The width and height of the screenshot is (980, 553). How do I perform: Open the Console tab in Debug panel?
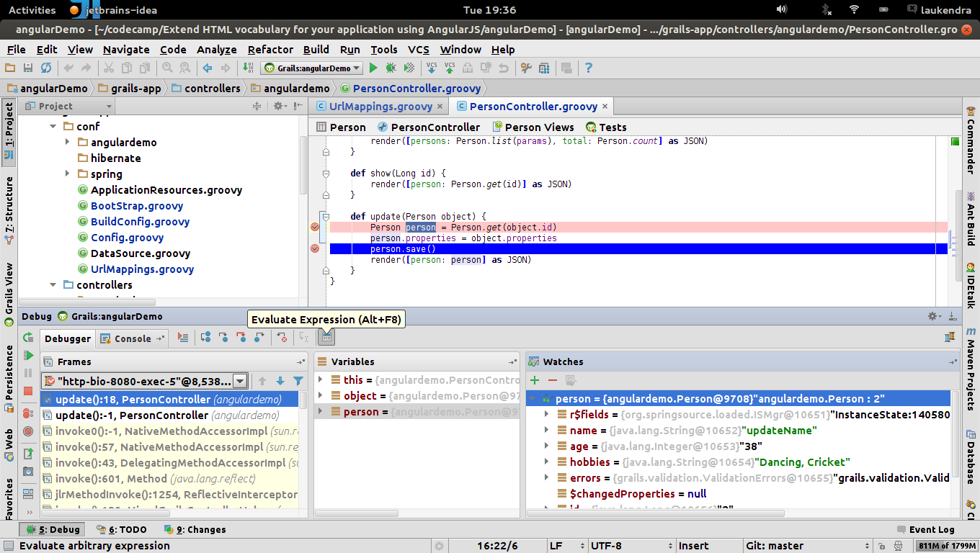tap(132, 338)
